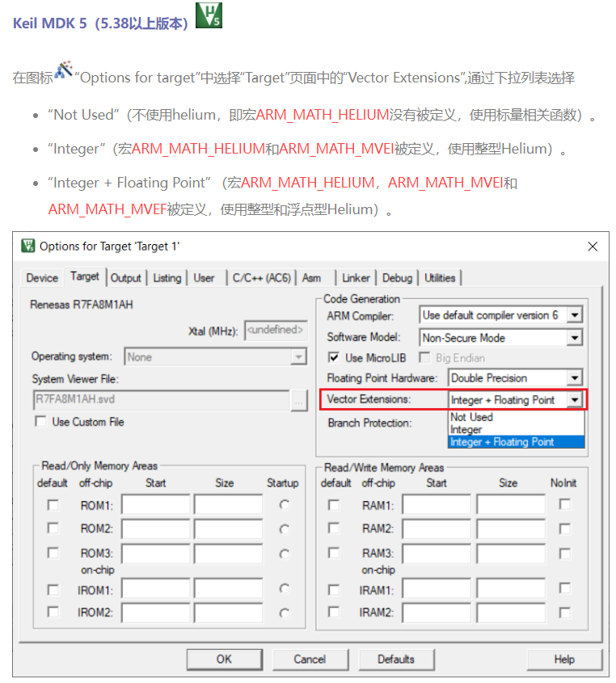Enable the Use Custom File checkbox
Image resolution: width=616 pixels, height=683 pixels.
pyautogui.click(x=40, y=421)
